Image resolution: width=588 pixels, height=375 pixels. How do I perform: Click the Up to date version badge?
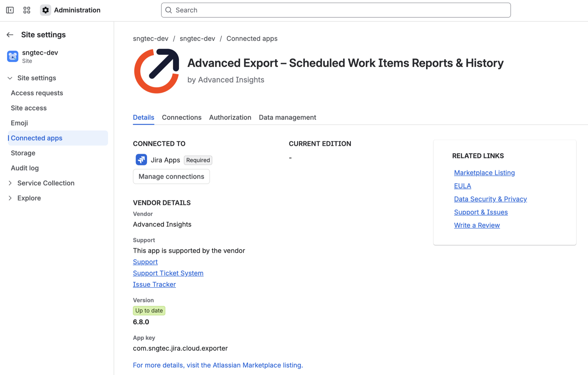149,311
